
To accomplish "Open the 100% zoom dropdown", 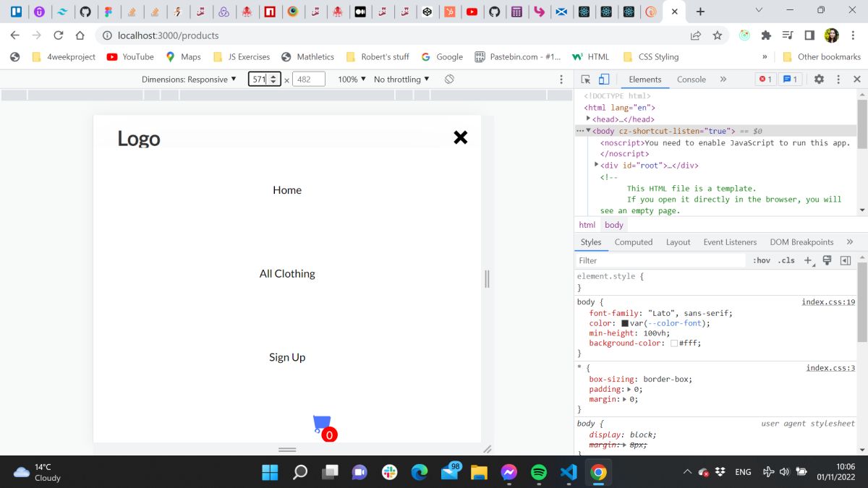I will [x=352, y=80].
